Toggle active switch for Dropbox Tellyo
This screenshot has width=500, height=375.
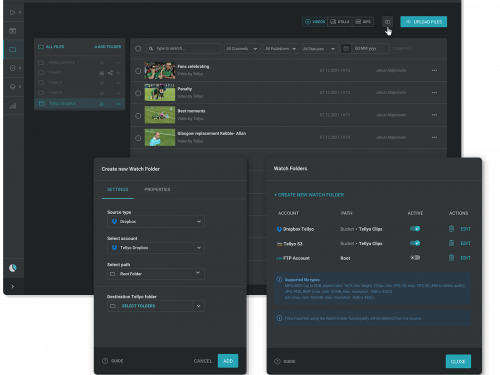415,229
